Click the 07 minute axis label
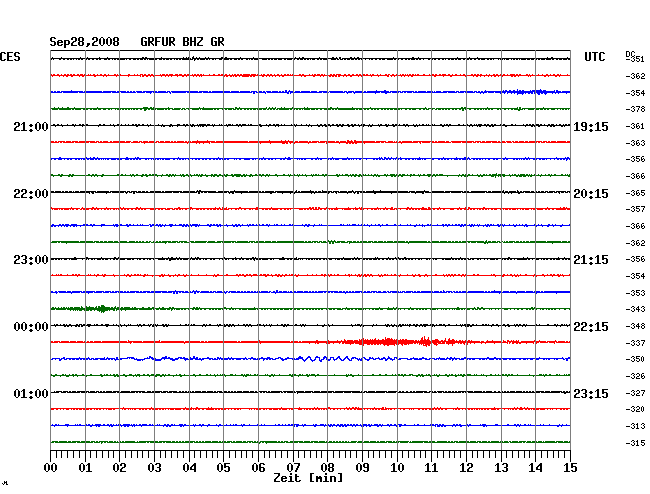This screenshot has height=494, width=650. tap(293, 467)
